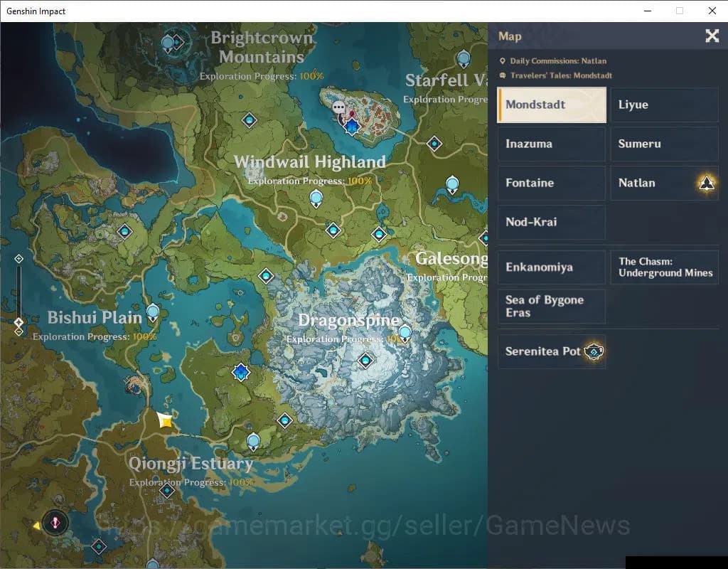Click the teapot icon beside Serenitea Pot
Image resolution: width=728 pixels, height=569 pixels.
[x=593, y=351]
